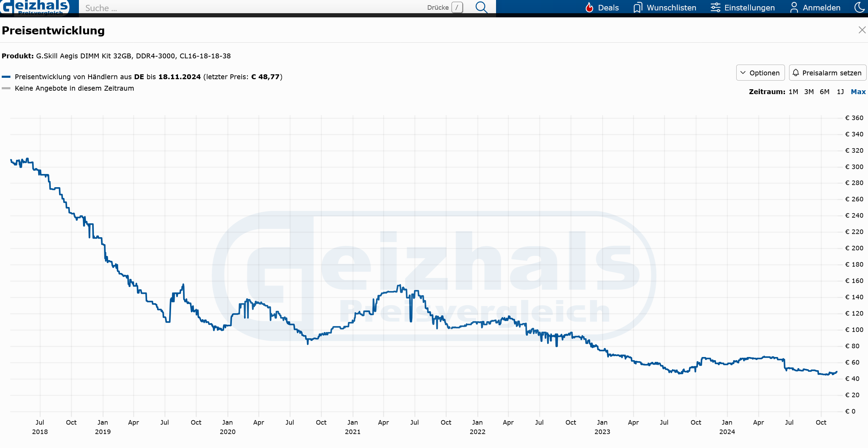
Task: Switch the chart to the 6M period
Action: click(824, 92)
